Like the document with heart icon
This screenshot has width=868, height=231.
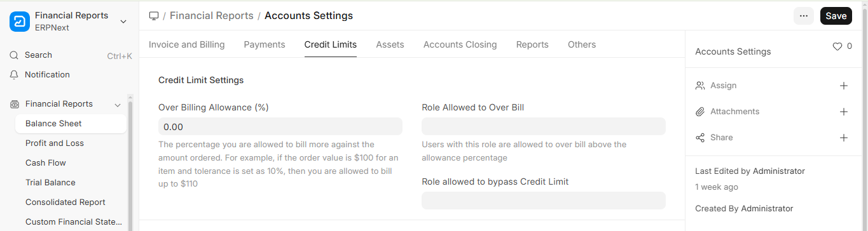pos(837,46)
